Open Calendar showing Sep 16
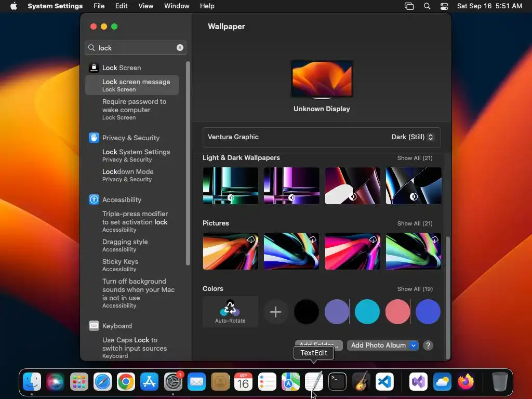Image resolution: width=532 pixels, height=399 pixels. coord(243,382)
